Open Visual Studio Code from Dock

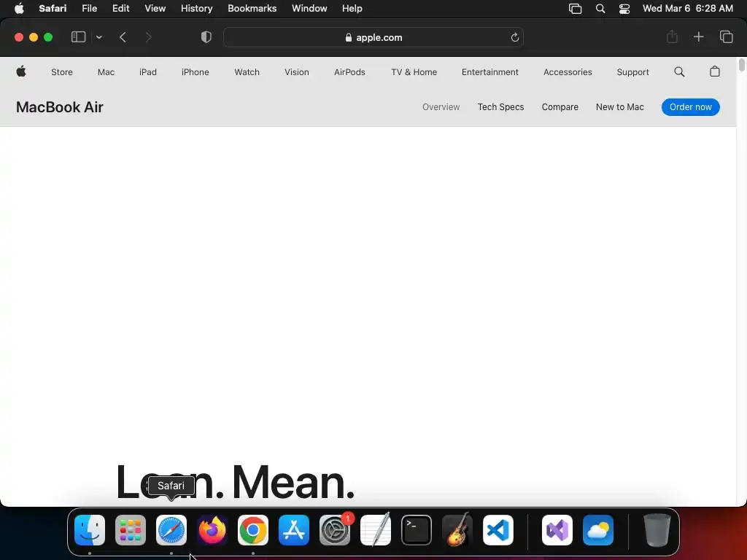coord(498,530)
